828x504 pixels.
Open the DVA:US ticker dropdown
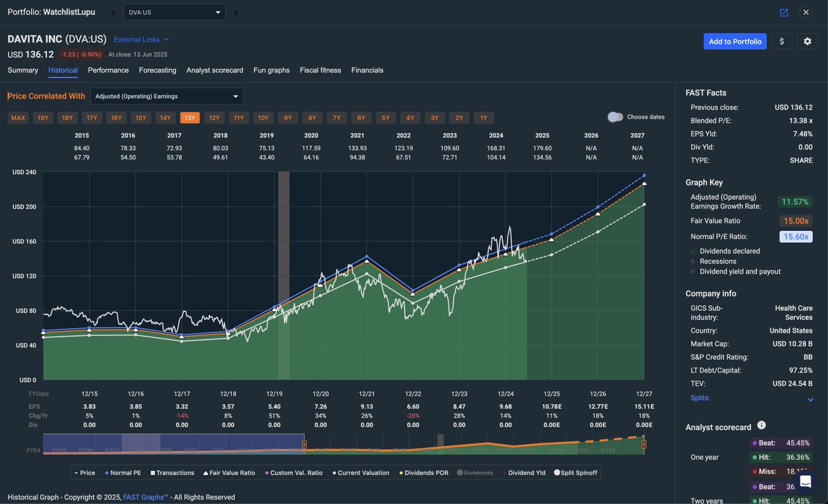click(175, 12)
